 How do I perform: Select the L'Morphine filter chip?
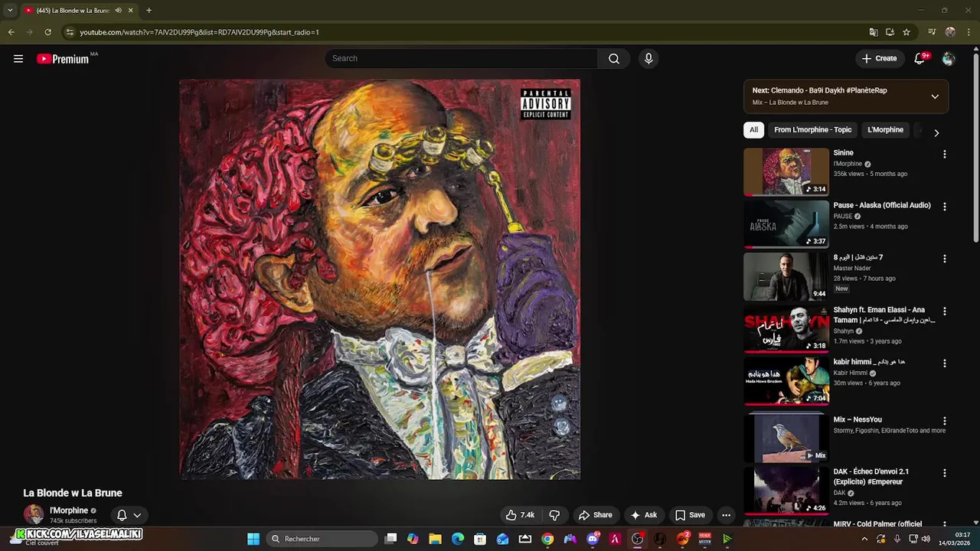tap(885, 130)
